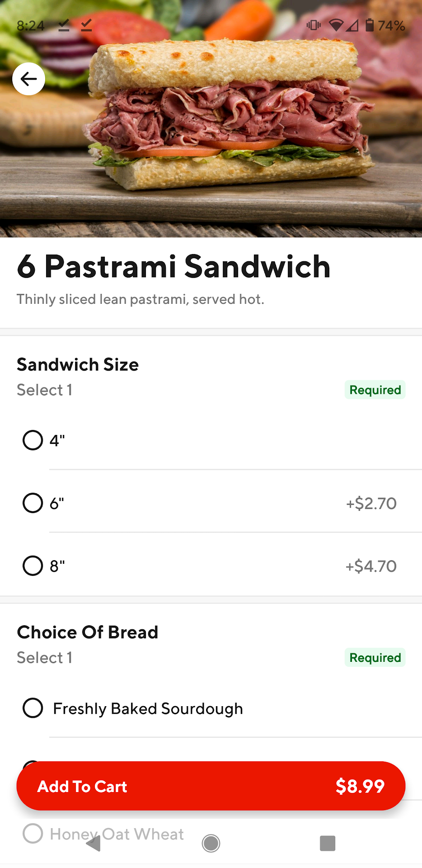
Task: Select Freshly Baked Sourdough bread
Action: (x=33, y=708)
